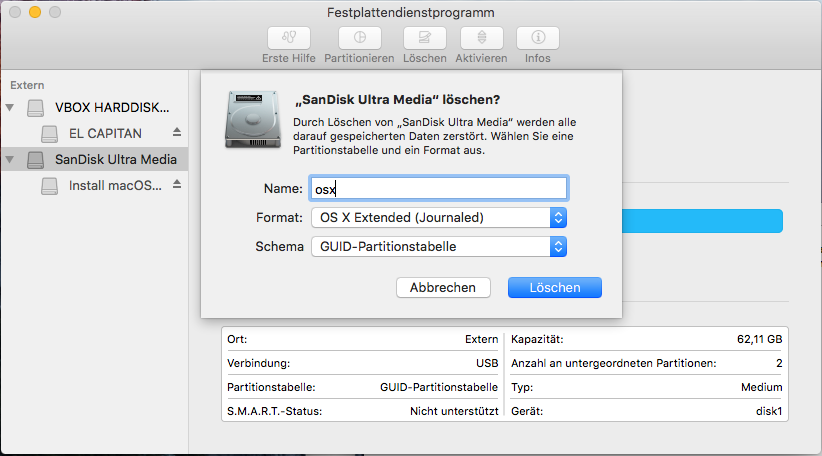Click the Abbrechen button
The height and width of the screenshot is (456, 822).
(444, 288)
